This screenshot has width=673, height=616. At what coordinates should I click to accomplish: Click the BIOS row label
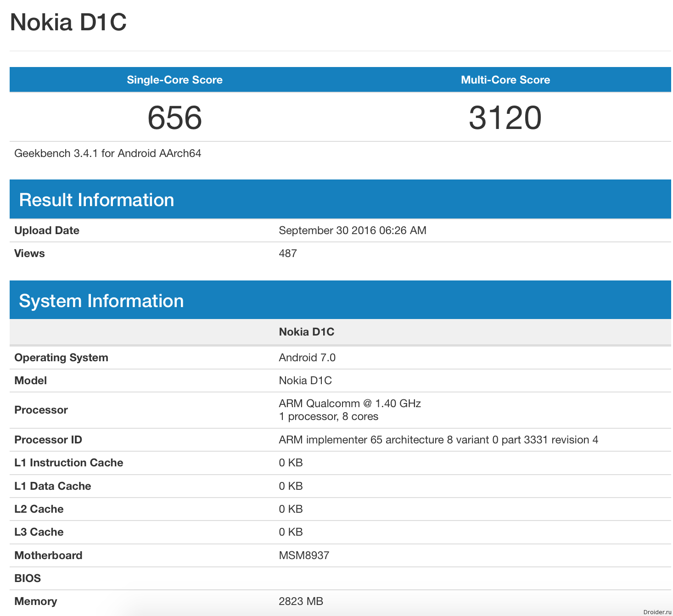tap(28, 578)
